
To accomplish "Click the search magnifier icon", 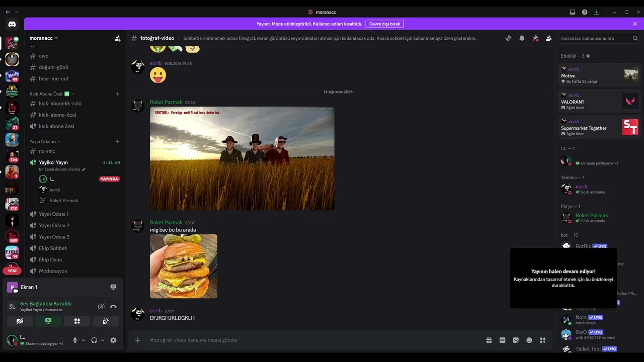I will (x=635, y=38).
